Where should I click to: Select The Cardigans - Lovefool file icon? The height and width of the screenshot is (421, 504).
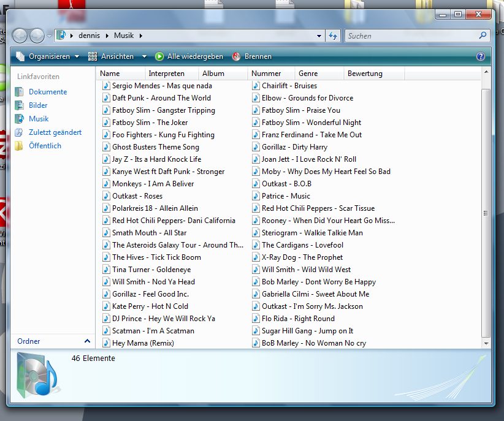pyautogui.click(x=256, y=245)
